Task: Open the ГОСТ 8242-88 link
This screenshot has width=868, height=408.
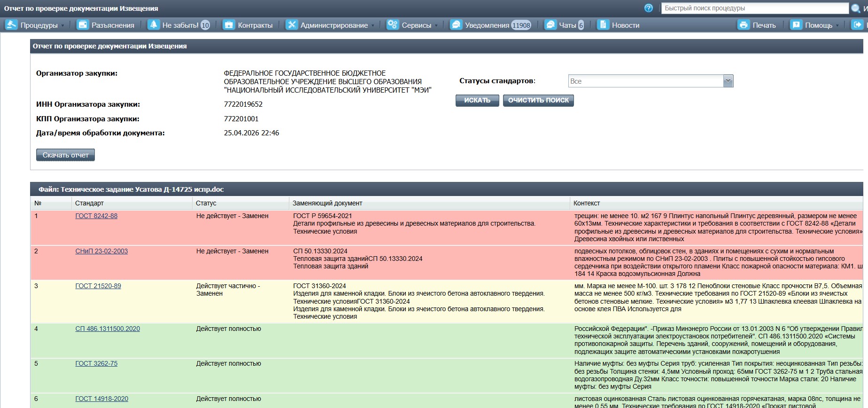Action: [96, 216]
